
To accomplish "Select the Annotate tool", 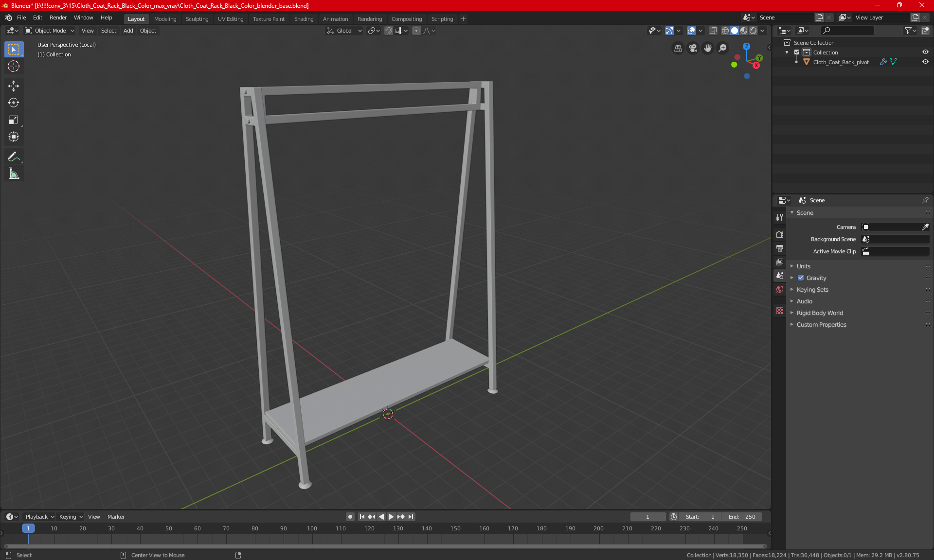I will [14, 157].
